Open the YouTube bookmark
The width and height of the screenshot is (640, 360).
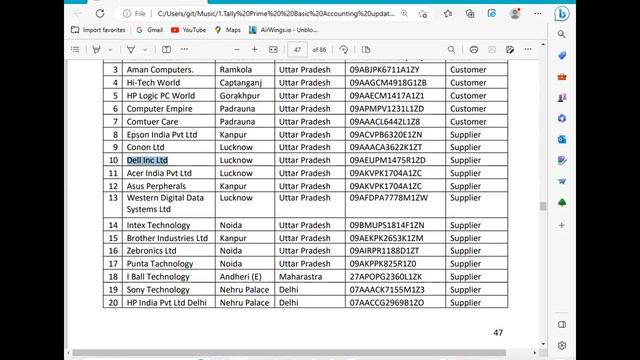coord(188,30)
